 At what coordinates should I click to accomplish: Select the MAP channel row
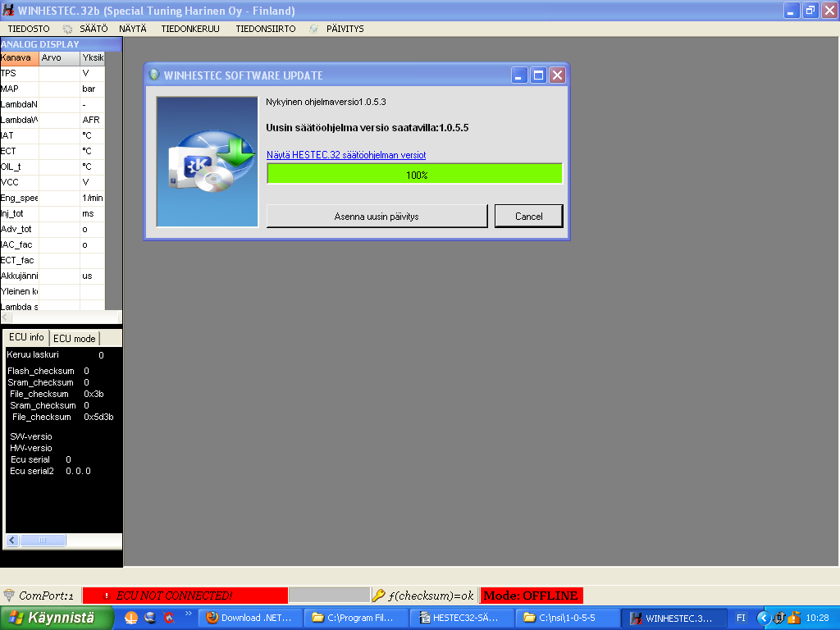pyautogui.click(x=52, y=89)
